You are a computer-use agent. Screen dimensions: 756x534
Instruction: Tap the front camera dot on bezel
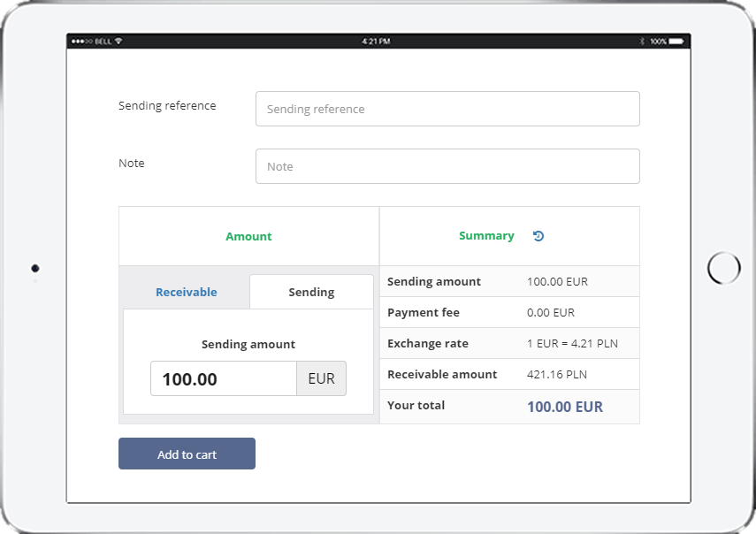pyautogui.click(x=35, y=268)
